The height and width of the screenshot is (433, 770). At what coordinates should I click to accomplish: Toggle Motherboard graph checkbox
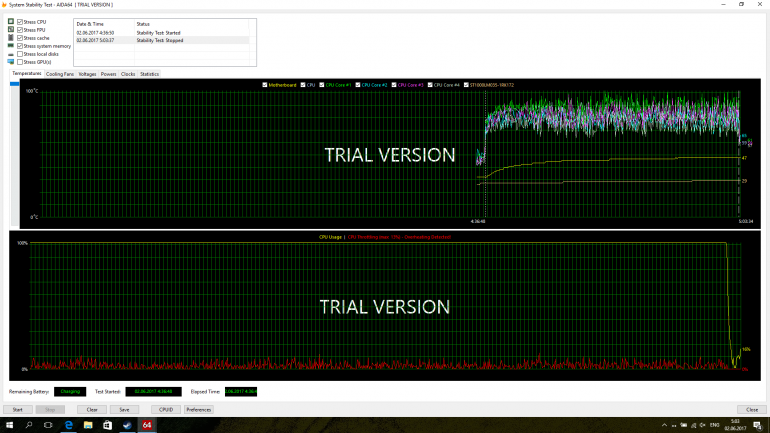(x=265, y=85)
